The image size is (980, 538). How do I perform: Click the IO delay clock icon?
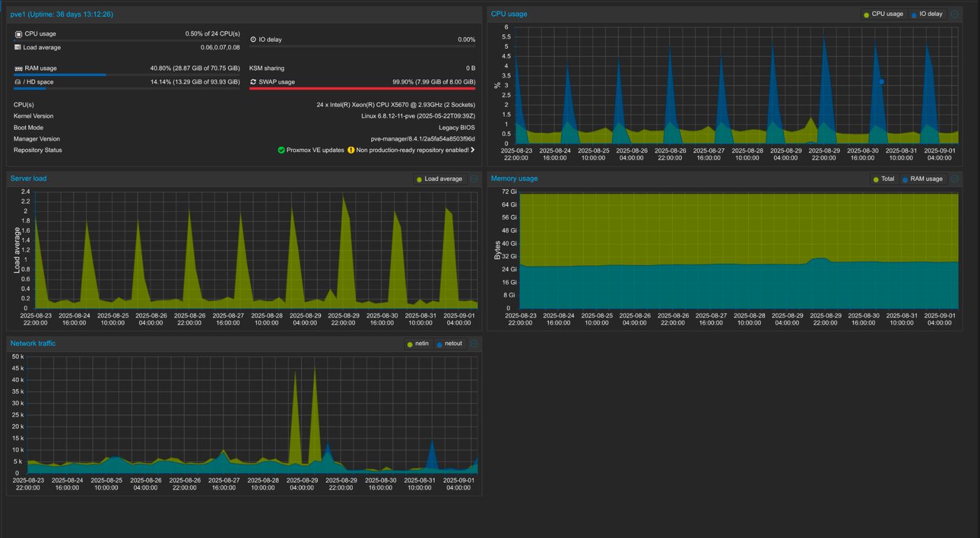click(x=253, y=40)
